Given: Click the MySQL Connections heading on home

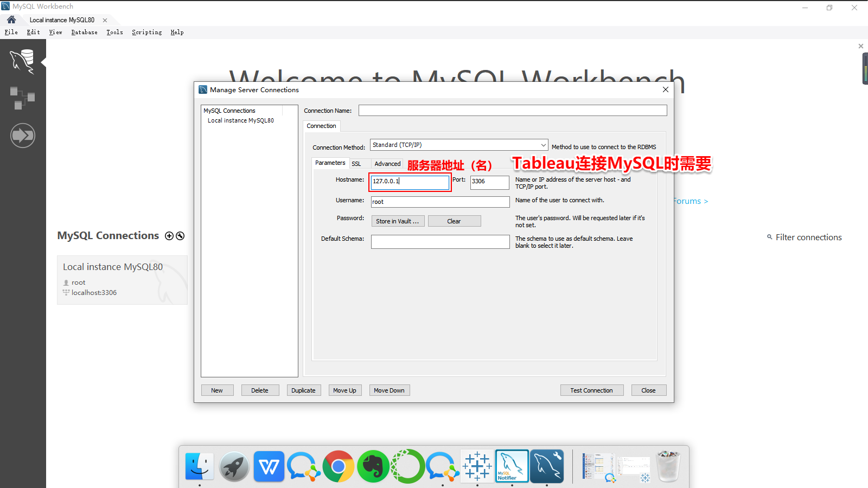Looking at the screenshot, I should (108, 235).
